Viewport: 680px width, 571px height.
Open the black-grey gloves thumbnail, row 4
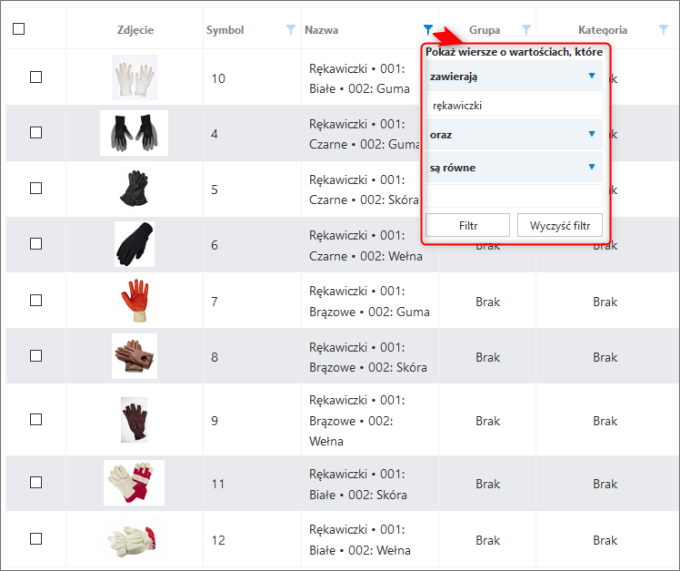pyautogui.click(x=134, y=133)
